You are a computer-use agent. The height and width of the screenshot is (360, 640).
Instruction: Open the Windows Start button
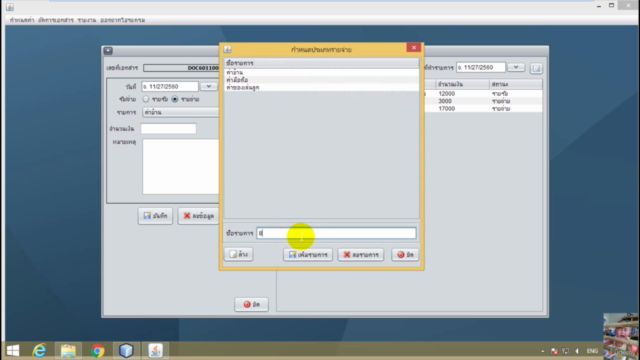click(13, 351)
